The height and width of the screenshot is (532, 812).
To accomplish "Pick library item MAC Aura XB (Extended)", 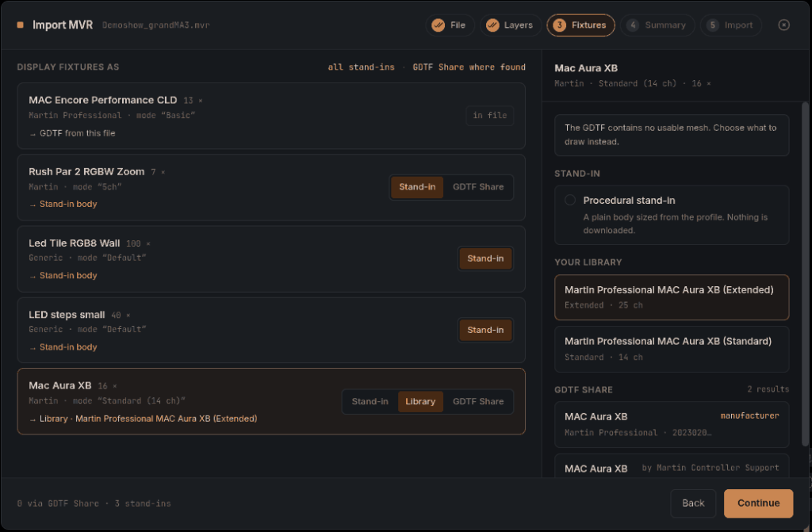I will 672,297.
